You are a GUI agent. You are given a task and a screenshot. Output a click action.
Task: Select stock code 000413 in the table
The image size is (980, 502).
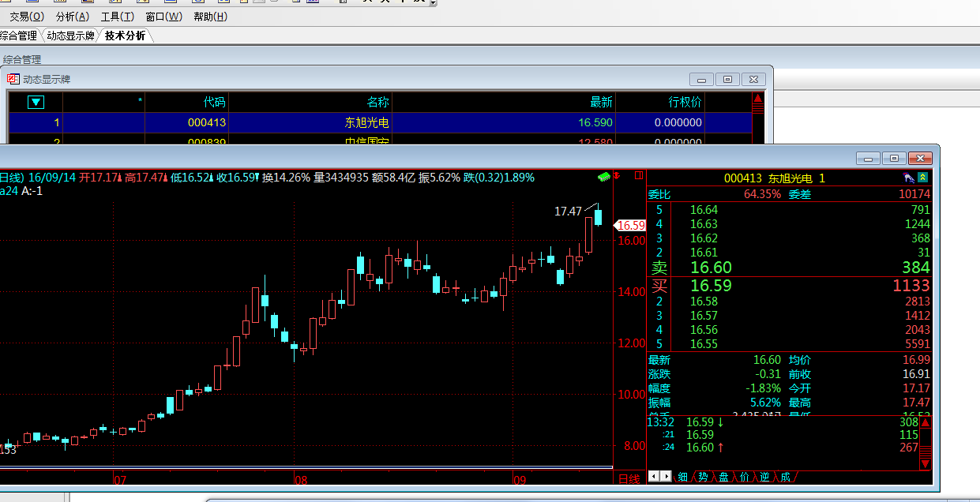point(207,122)
